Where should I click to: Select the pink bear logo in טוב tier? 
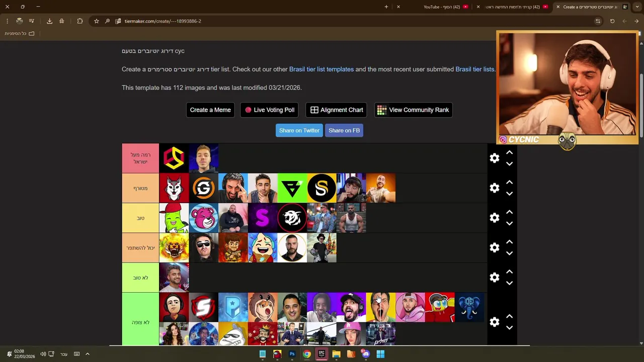[x=203, y=218]
